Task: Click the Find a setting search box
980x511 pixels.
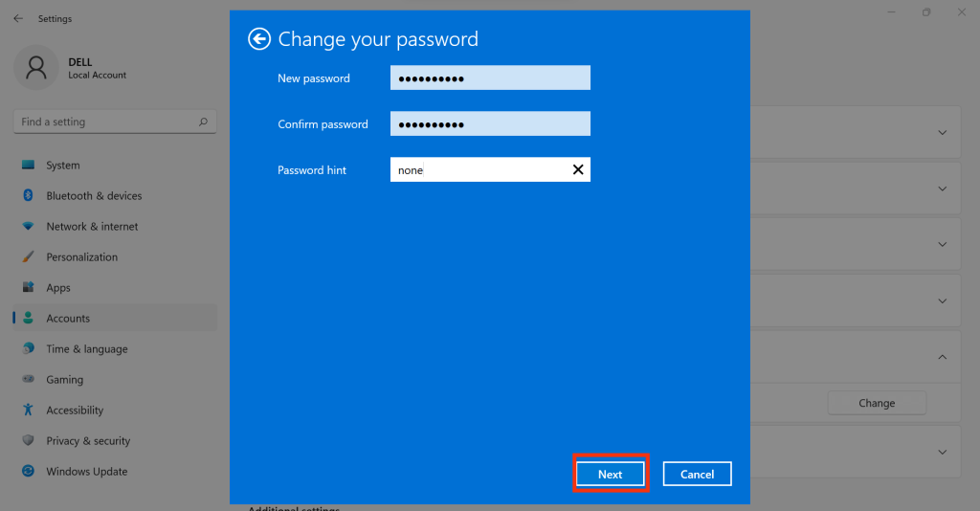Action: (x=115, y=122)
